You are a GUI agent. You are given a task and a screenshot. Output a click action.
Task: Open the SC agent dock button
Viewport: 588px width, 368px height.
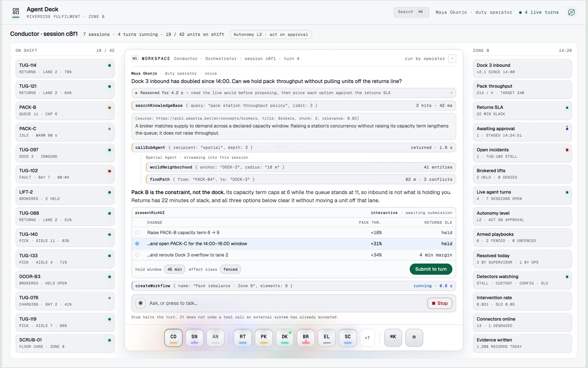348,337
